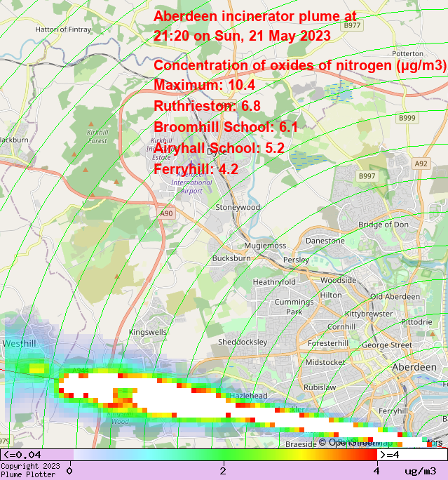Viewport: 448px width, 480px height.
Task: Click the Cummings Park label
Action: pos(294,307)
